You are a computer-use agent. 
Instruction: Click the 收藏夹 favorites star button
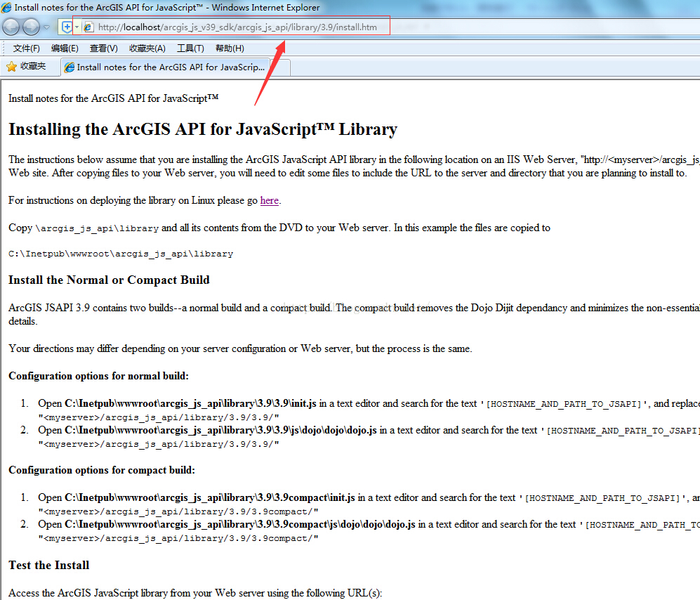[x=26, y=66]
